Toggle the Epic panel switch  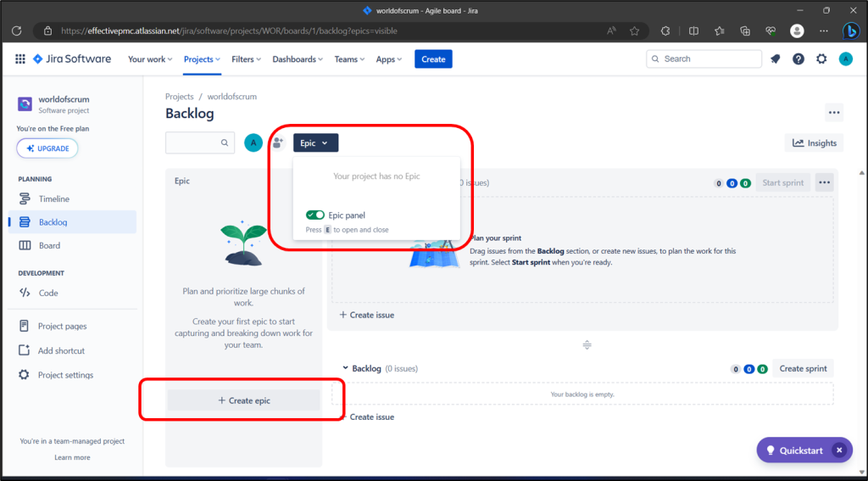[315, 215]
